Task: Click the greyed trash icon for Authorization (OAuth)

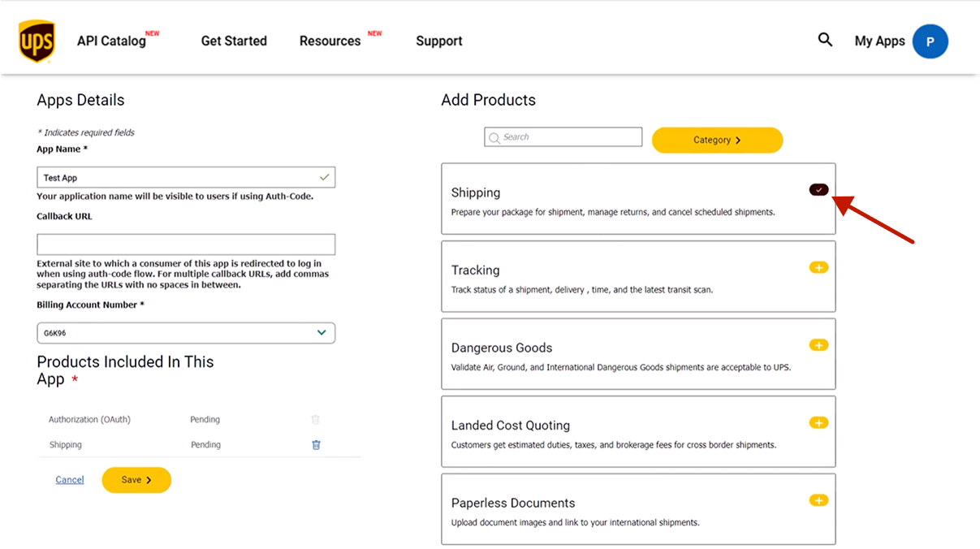Action: tap(316, 420)
